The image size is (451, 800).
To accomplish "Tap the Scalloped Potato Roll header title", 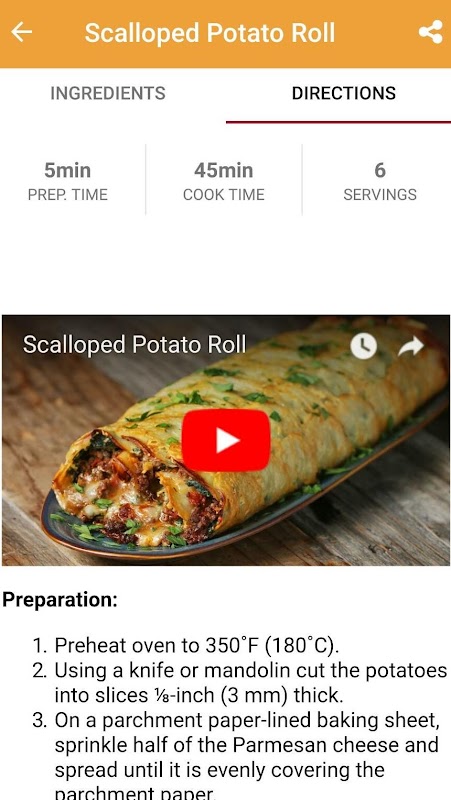I will (210, 33).
